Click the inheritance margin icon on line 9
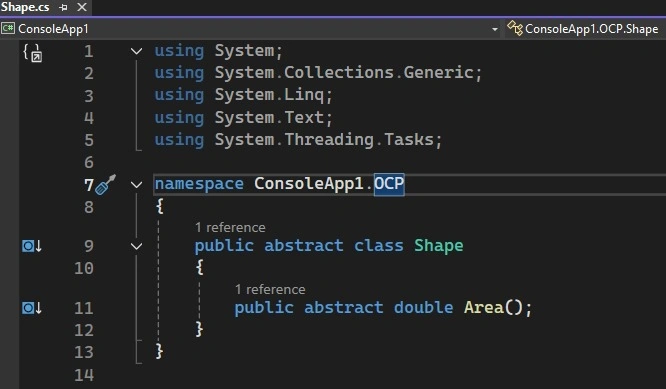Screen dimensions: 666x389 coord(32,245)
